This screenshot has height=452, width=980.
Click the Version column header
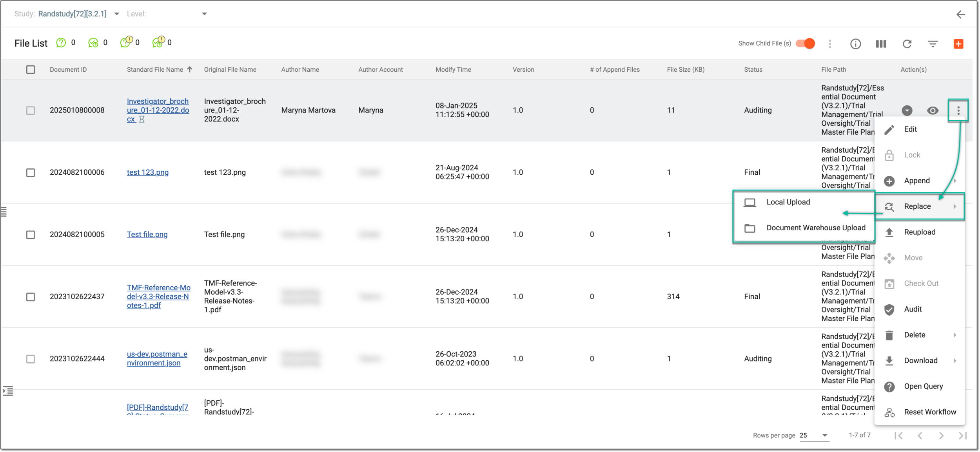pyautogui.click(x=523, y=70)
